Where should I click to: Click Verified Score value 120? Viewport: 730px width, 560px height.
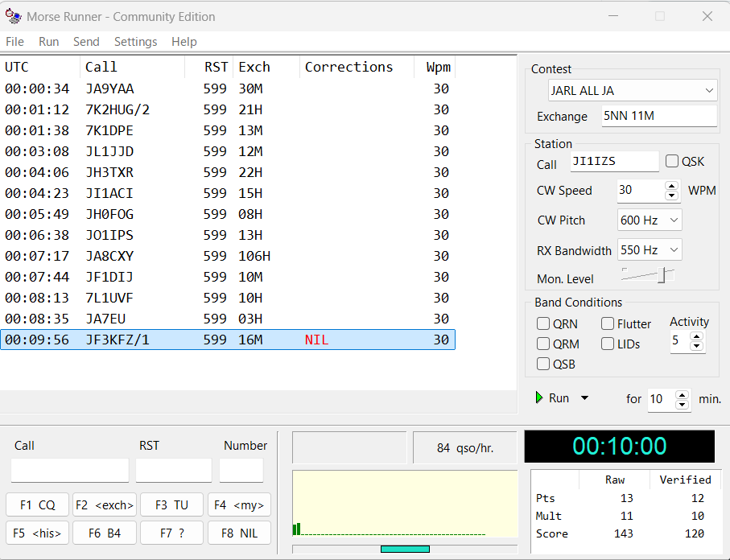[x=694, y=533]
